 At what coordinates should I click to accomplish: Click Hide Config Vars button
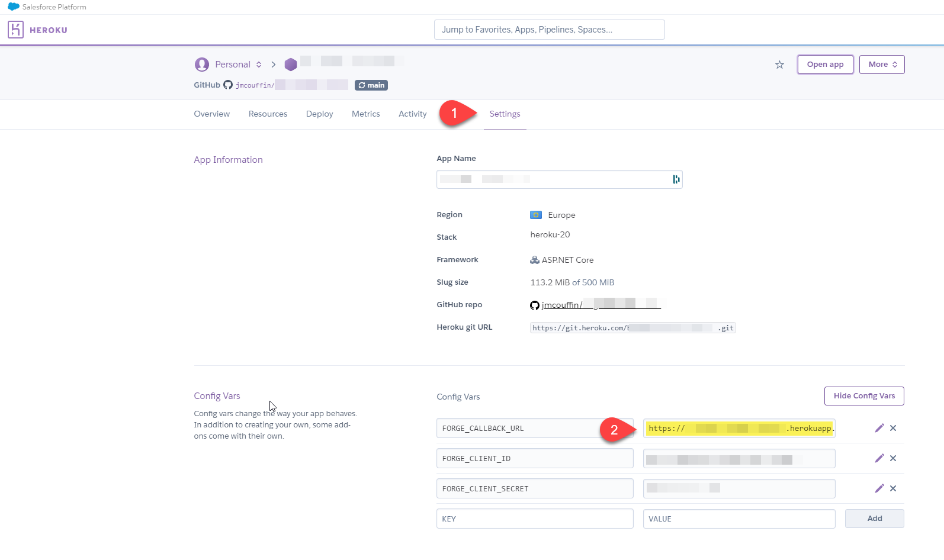[x=864, y=396]
